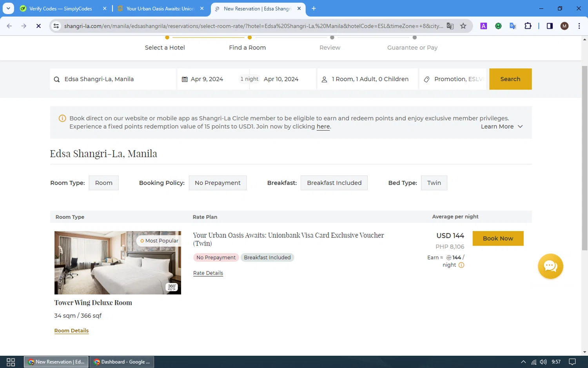Click the info icon beside Book direct notice

pyautogui.click(x=62, y=118)
